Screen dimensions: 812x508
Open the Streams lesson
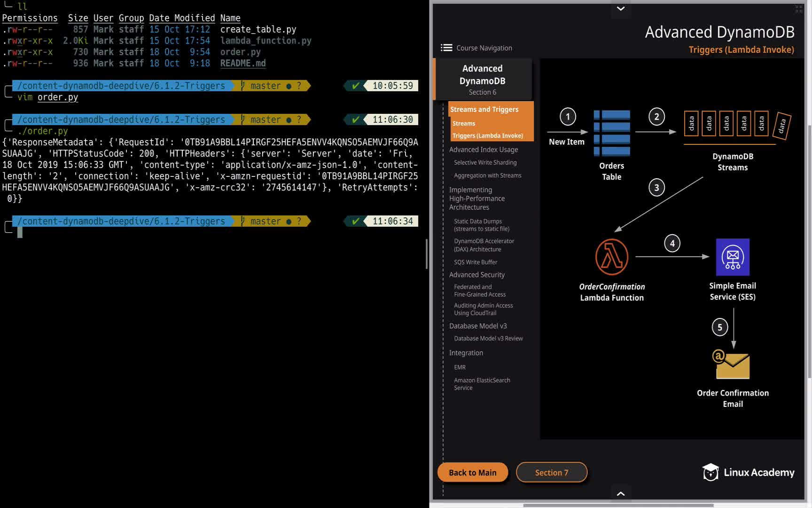pyautogui.click(x=464, y=123)
